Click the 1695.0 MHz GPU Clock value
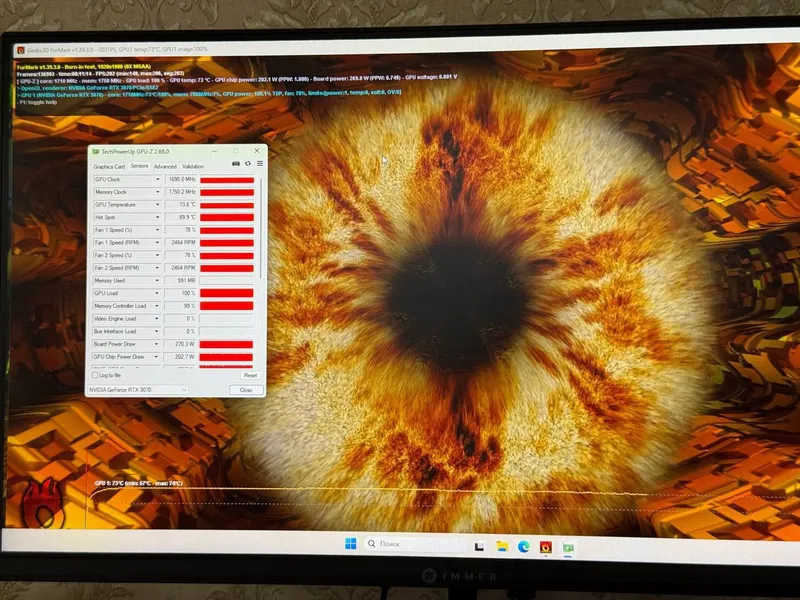The height and width of the screenshot is (600, 800). pos(181,180)
